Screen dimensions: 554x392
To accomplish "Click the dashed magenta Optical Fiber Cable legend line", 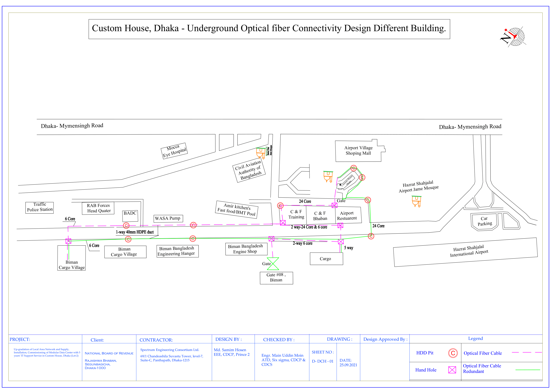I will (x=527, y=352).
